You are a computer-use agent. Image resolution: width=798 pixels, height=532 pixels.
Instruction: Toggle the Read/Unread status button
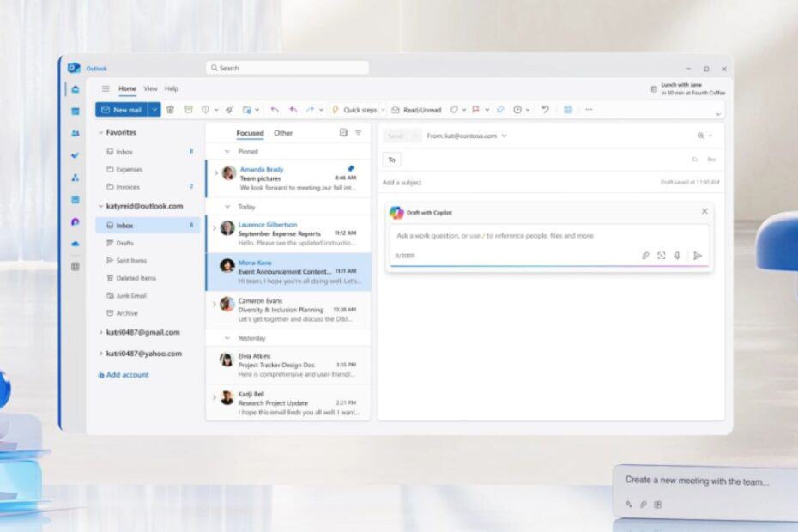[x=416, y=110]
